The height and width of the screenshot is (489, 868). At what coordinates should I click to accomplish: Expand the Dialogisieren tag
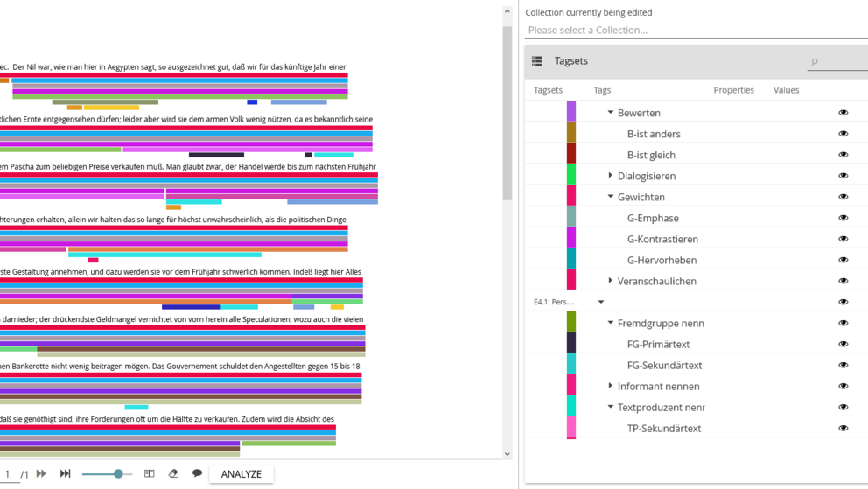[610, 175]
